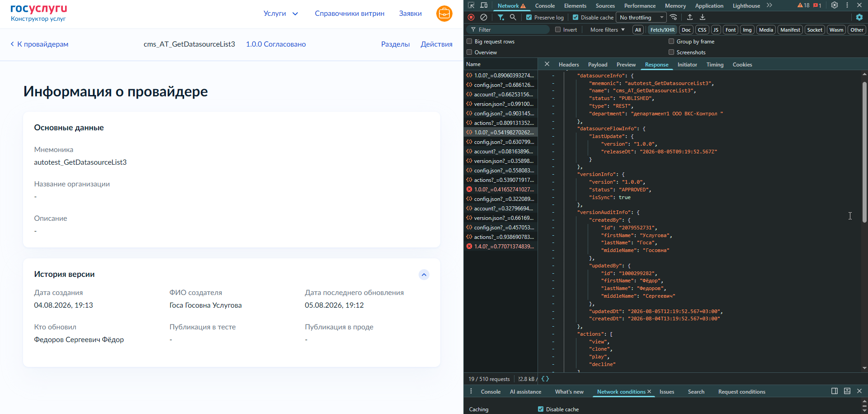Collapse the datasourceInfo JSON node
The image size is (868, 414).
pos(553,76)
